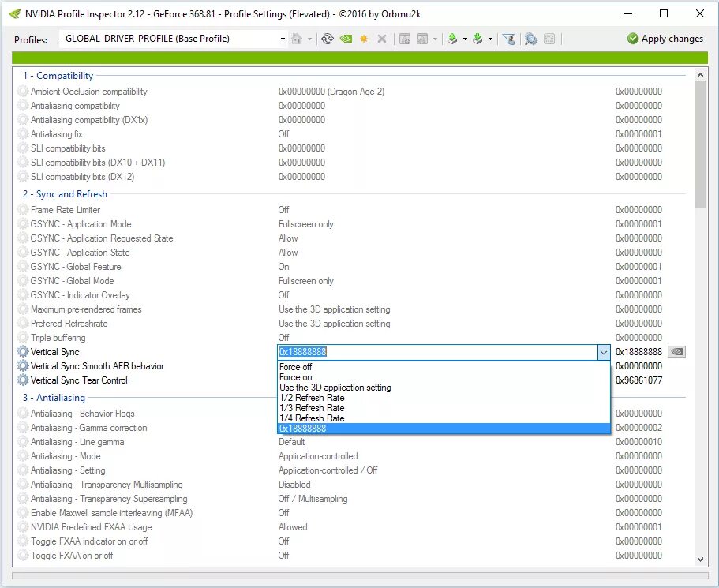Choose '1/3 Refresh Rate' option
The height and width of the screenshot is (588, 719).
pyautogui.click(x=444, y=408)
